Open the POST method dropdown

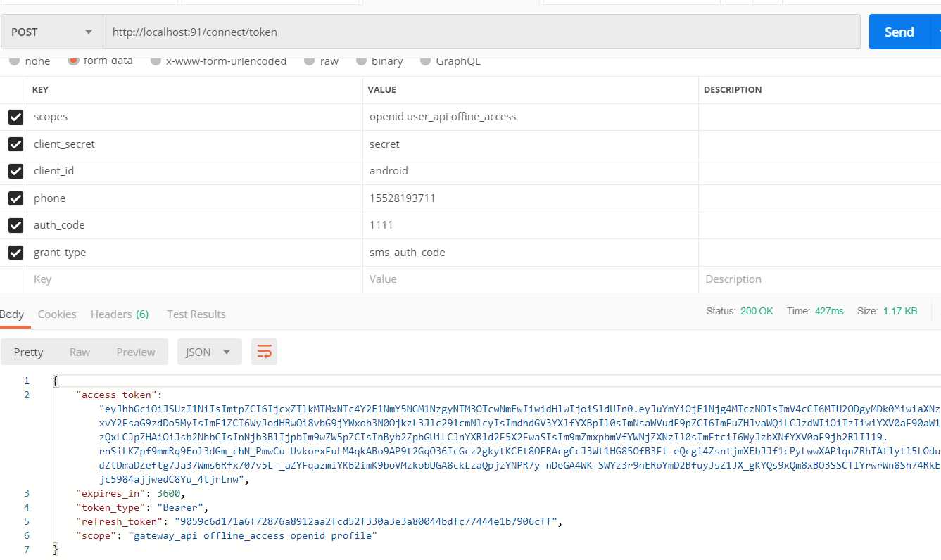[x=52, y=32]
